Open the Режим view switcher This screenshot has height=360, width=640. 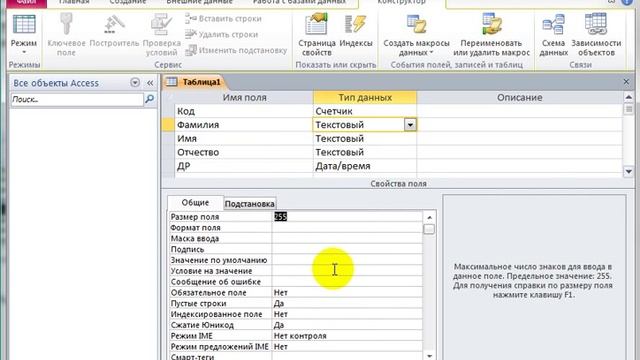click(24, 35)
